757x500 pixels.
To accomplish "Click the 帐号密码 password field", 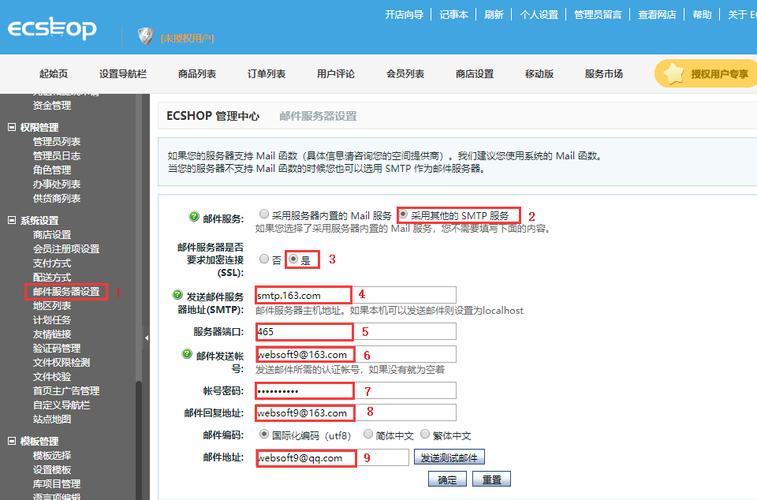I will (355, 390).
